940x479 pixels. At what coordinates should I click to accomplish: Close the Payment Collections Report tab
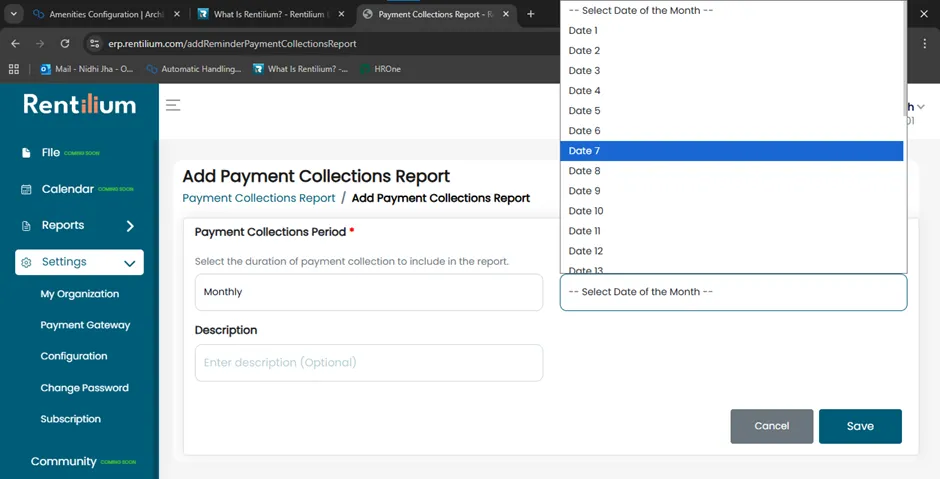point(506,14)
